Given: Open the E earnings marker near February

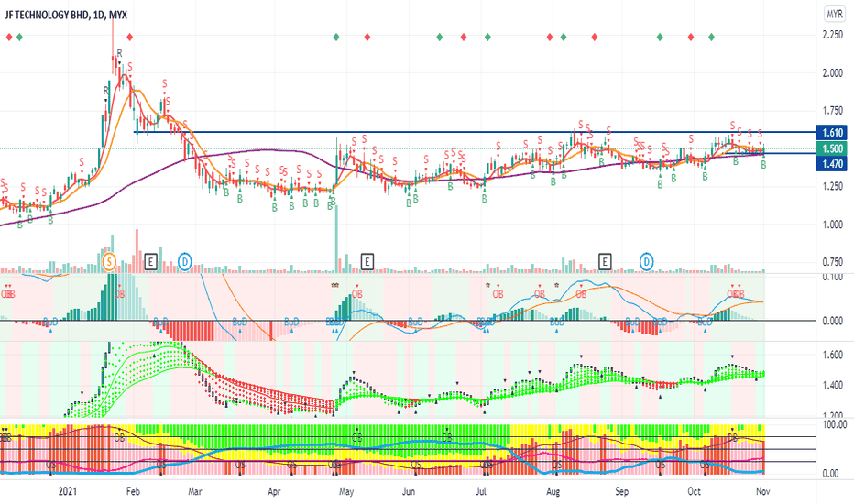Looking at the screenshot, I should 151,262.
